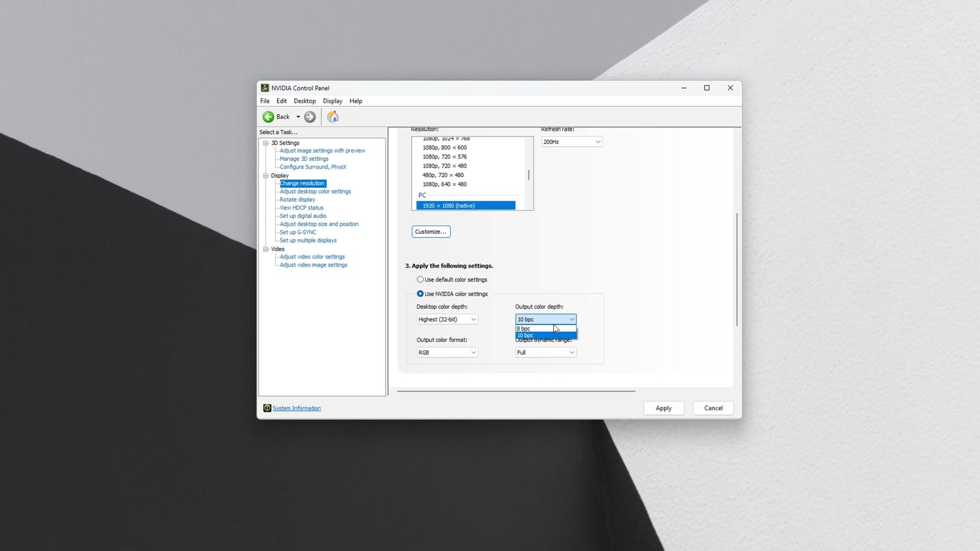
Task: Close the Output color depth dropdown
Action: click(546, 320)
